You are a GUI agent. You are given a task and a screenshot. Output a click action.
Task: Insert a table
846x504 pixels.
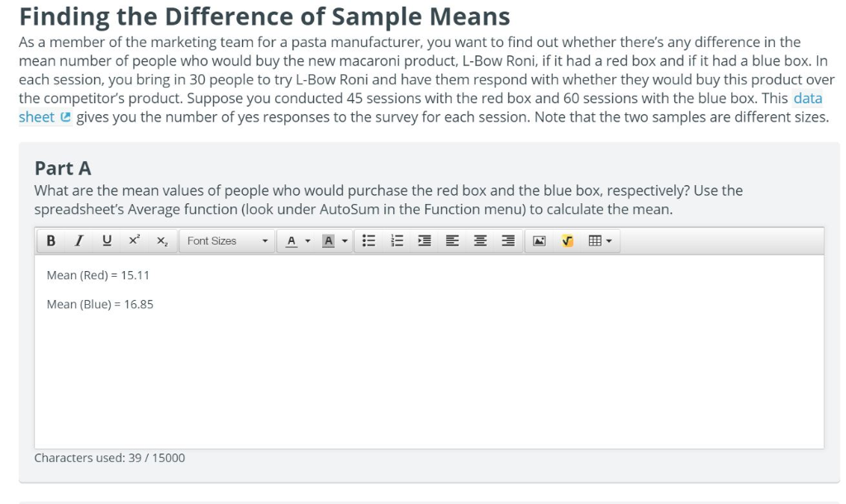click(x=592, y=240)
